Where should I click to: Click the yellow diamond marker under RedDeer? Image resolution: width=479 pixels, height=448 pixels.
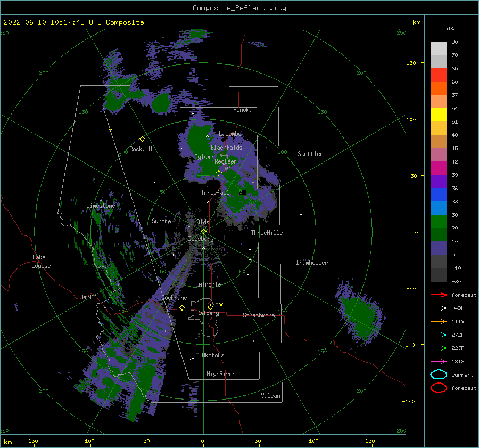pyautogui.click(x=219, y=173)
